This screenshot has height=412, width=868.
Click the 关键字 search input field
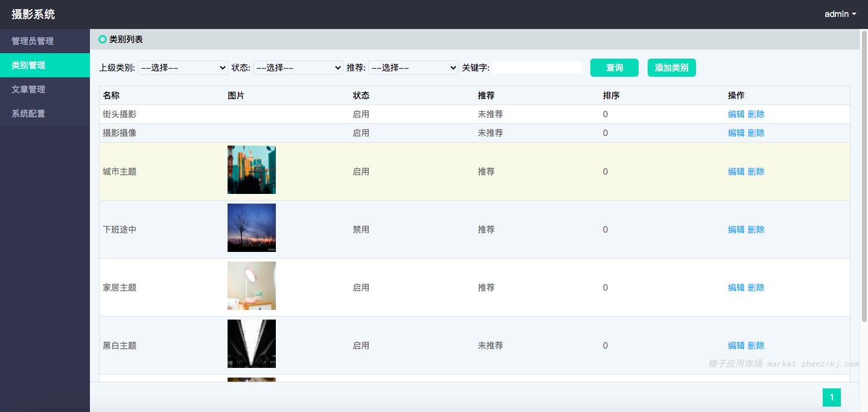point(537,68)
